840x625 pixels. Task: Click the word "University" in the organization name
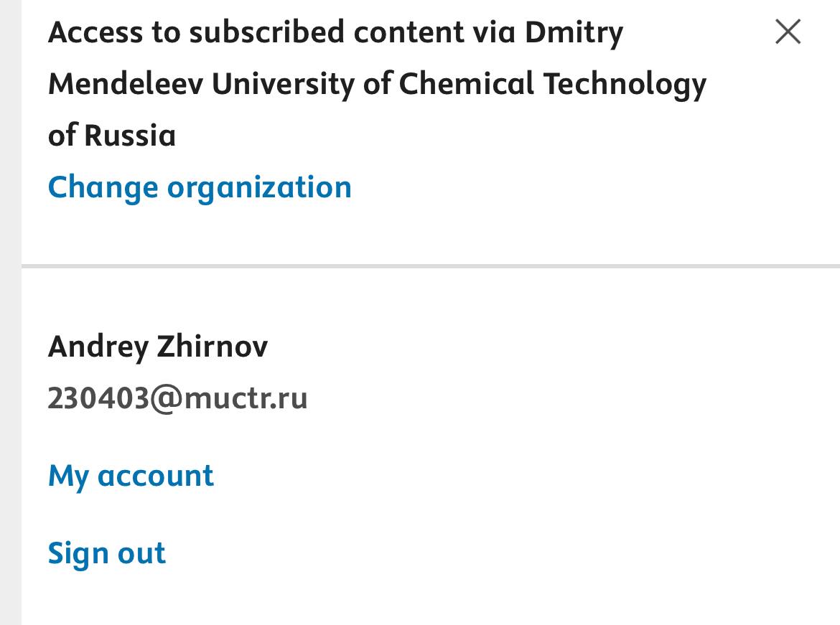tap(283, 85)
